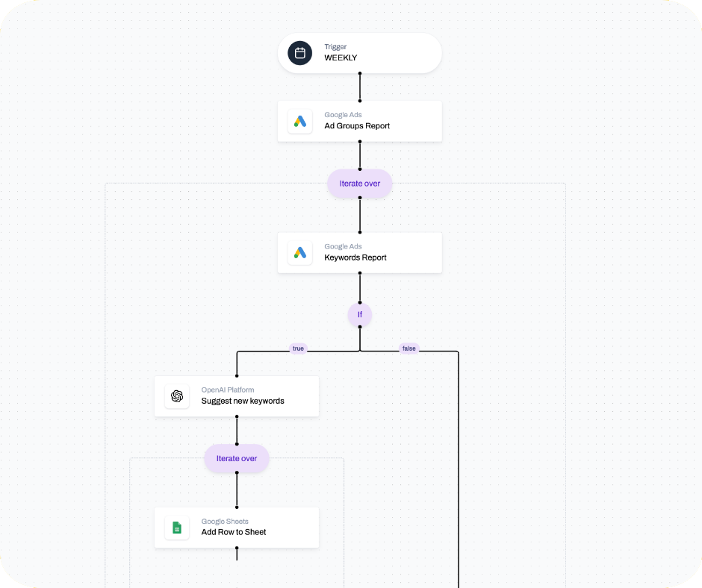Click the 'Google Sheets' label text
Viewport: 702px width, 588px height.
point(225,522)
